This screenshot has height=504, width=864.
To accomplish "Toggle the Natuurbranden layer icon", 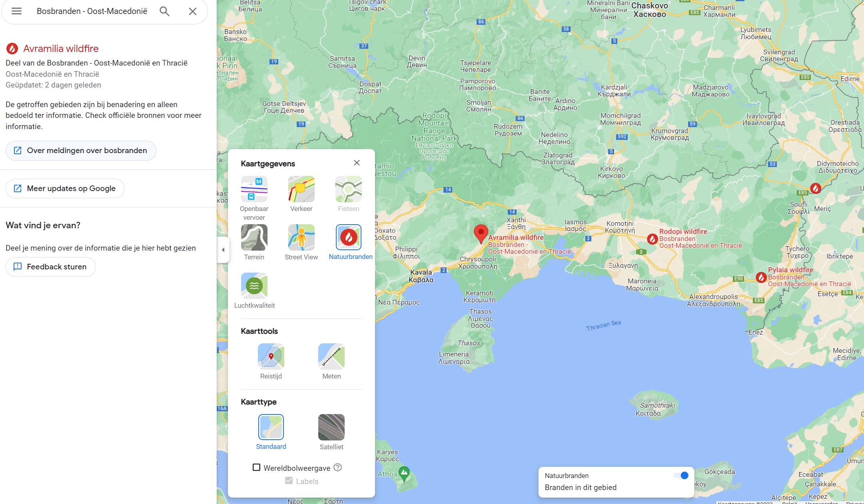I will [x=349, y=237].
